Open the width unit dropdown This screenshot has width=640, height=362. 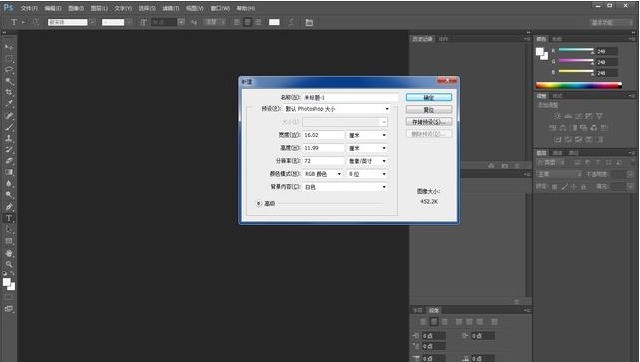(x=367, y=135)
